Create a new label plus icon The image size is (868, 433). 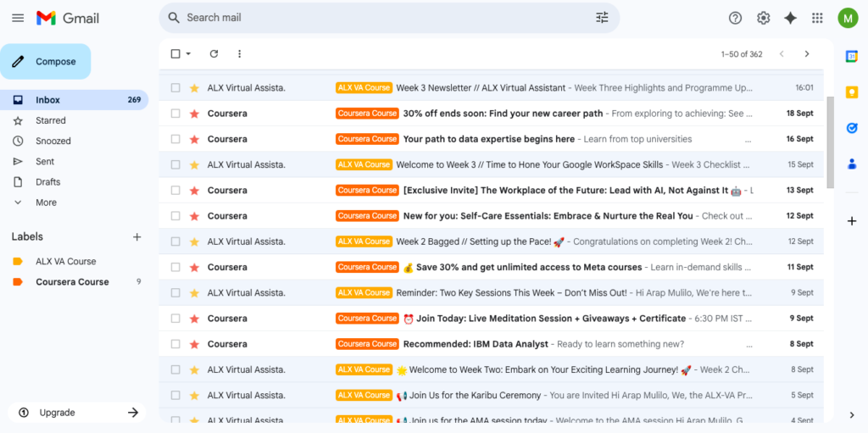point(136,237)
